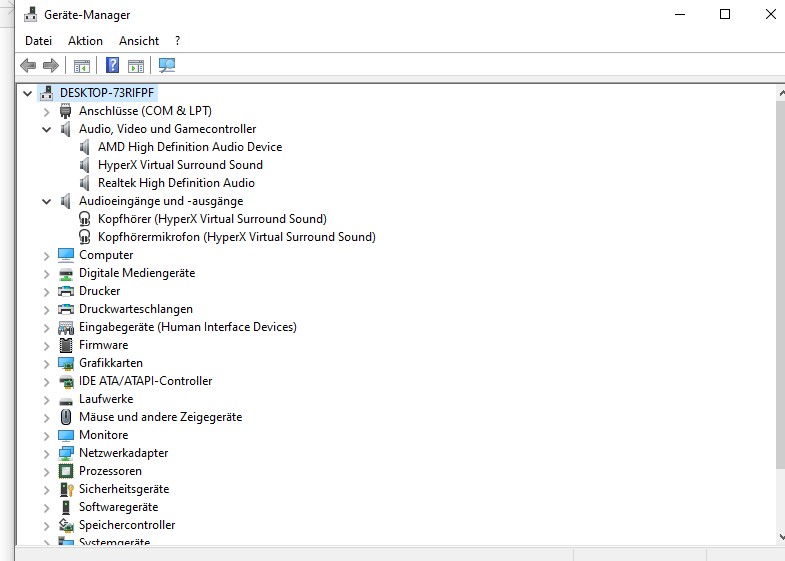Click the icon beside Speichercontroller
Viewport: 785px width, 561px height.
click(66, 525)
